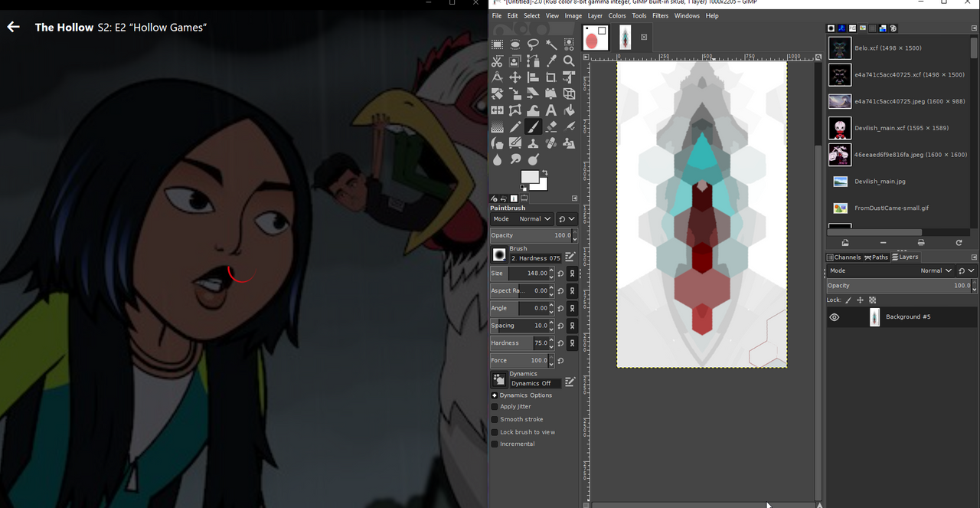Open the Colors menu
980x508 pixels.
click(617, 15)
